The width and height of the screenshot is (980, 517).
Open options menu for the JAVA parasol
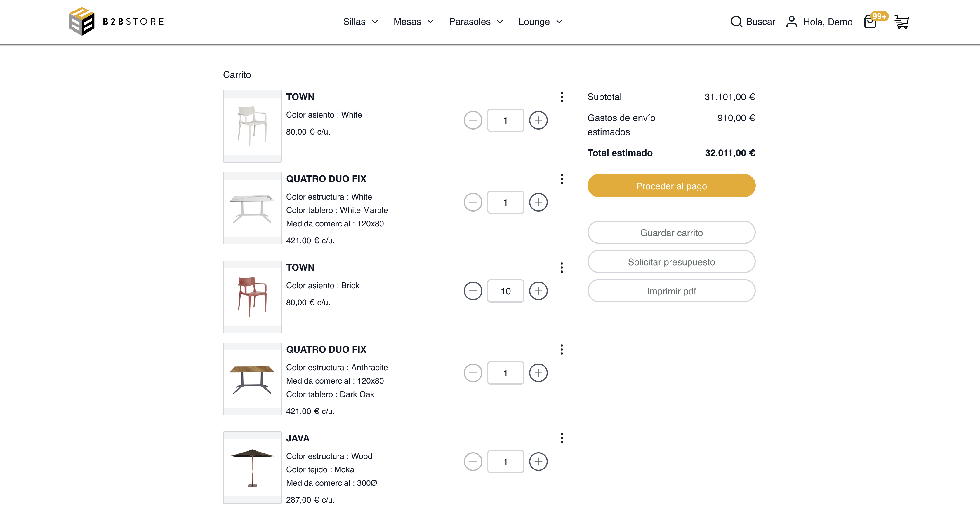(x=562, y=438)
